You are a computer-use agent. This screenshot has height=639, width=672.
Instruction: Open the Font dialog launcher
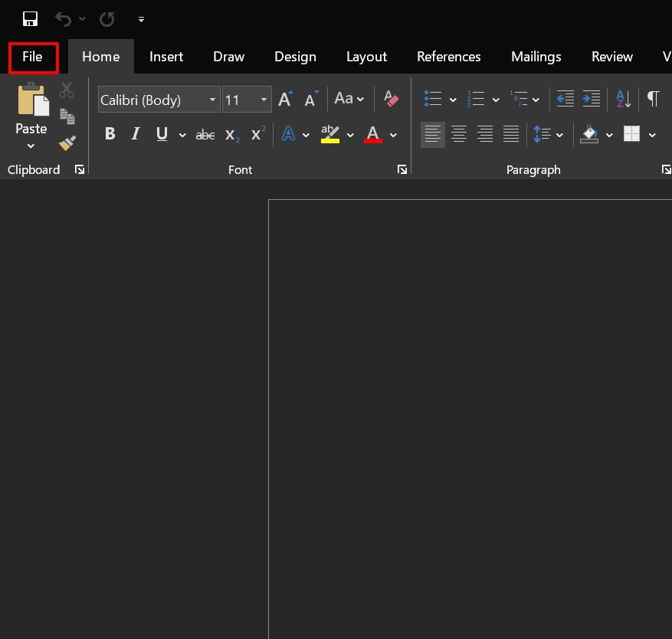click(x=402, y=169)
